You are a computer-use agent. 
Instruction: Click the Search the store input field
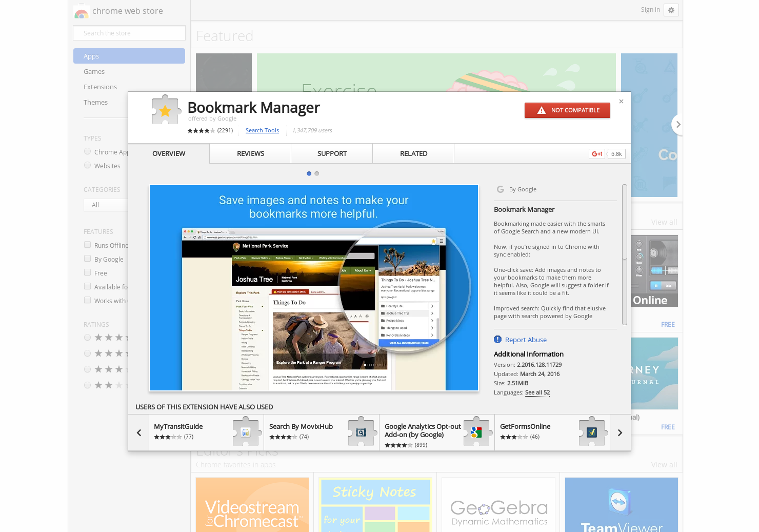coord(129,32)
